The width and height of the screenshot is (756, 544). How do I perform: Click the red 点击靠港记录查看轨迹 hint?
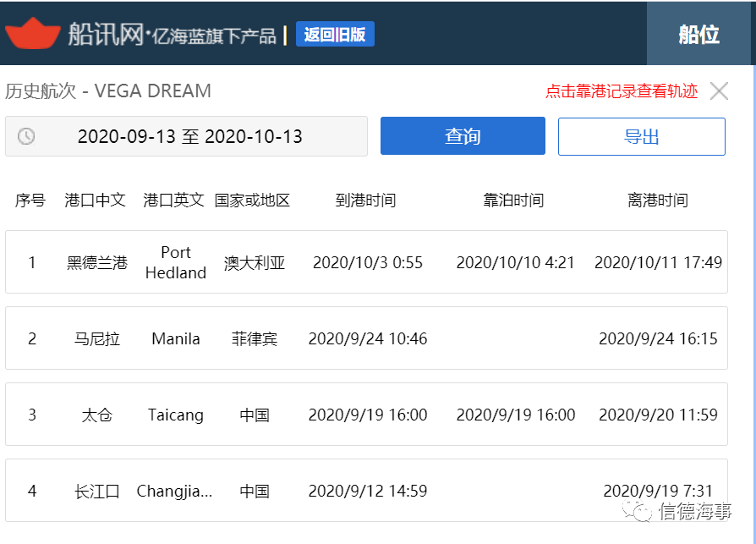(622, 91)
